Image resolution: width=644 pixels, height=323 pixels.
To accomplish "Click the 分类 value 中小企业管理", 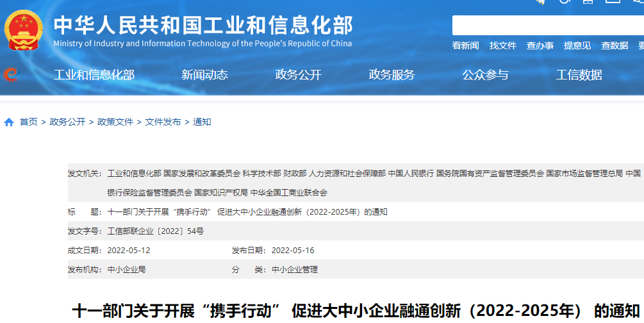I will (295, 270).
